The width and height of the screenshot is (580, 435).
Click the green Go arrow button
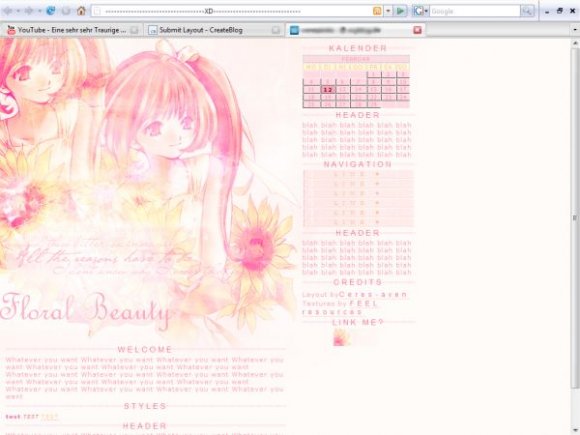pos(400,11)
